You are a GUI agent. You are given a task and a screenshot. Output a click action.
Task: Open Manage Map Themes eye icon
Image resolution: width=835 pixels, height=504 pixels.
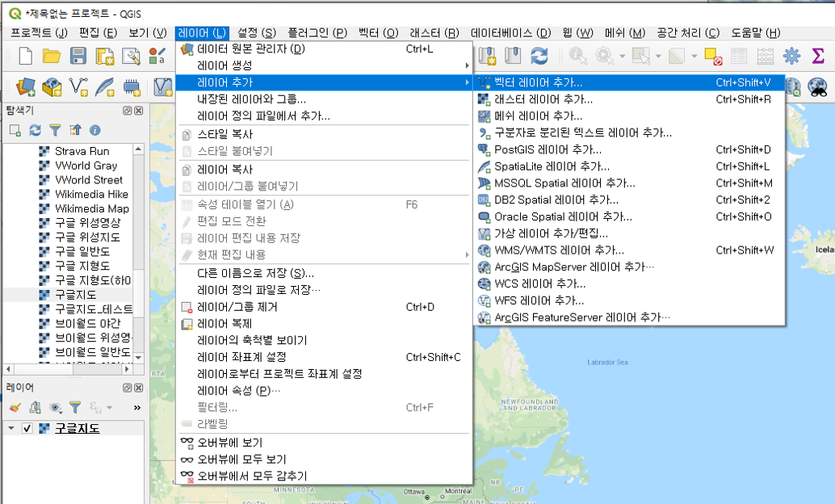pyautogui.click(x=55, y=407)
